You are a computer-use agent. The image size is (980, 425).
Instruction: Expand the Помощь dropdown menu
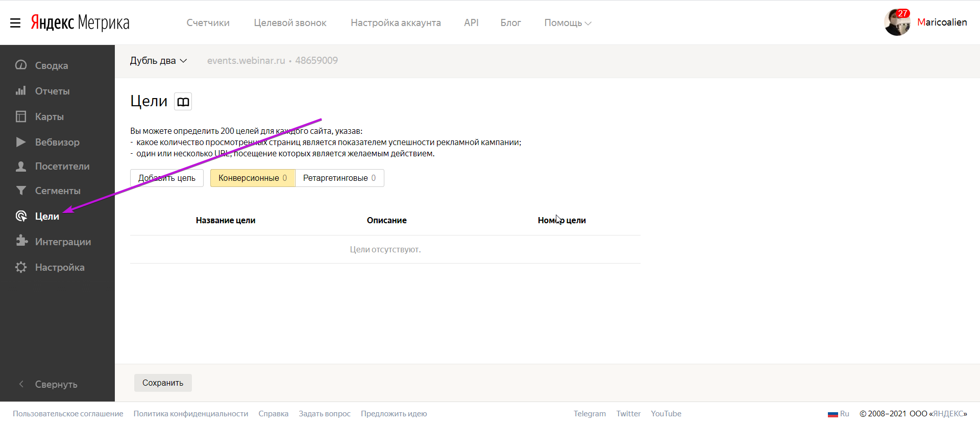[568, 23]
